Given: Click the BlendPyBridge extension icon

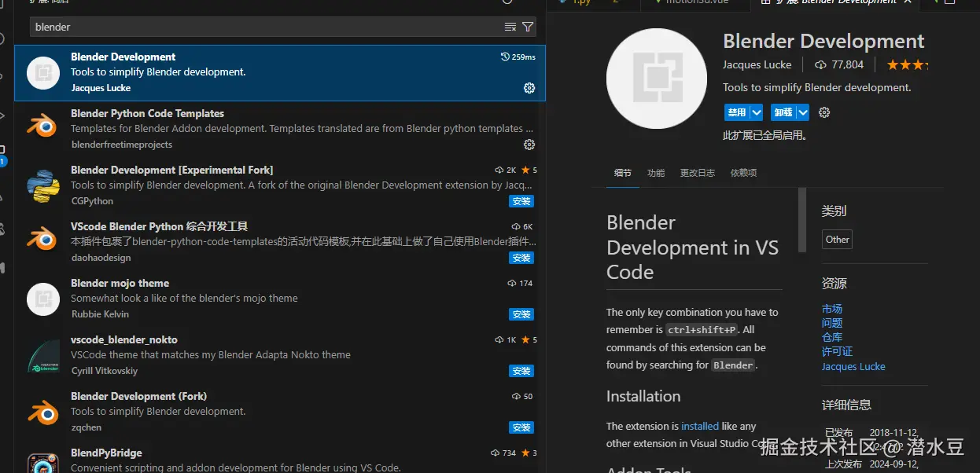Looking at the screenshot, I should pyautogui.click(x=43, y=463).
